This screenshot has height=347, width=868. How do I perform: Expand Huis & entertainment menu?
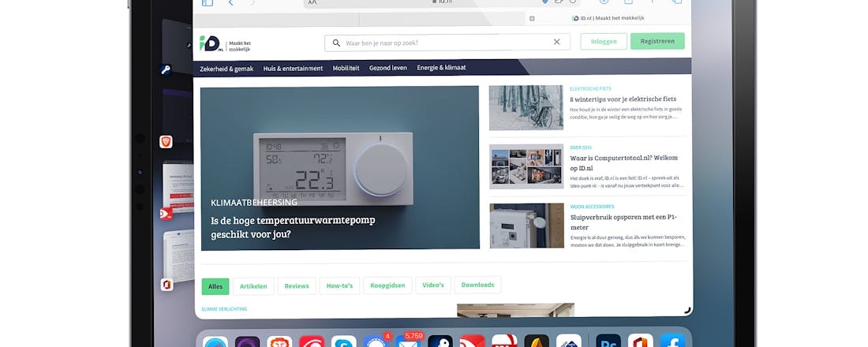pos(293,69)
